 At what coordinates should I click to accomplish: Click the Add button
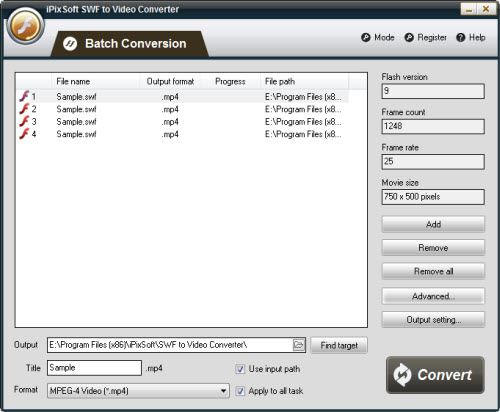(x=433, y=224)
